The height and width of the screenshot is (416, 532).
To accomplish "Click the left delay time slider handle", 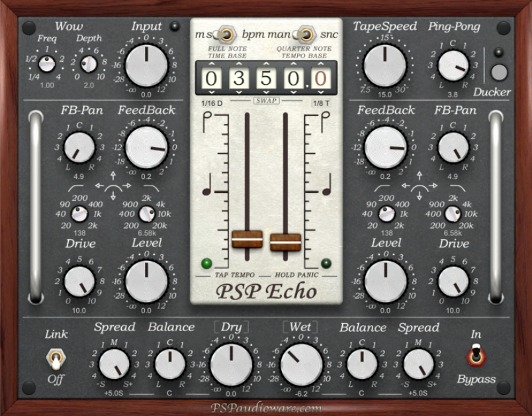I will (x=247, y=239).
